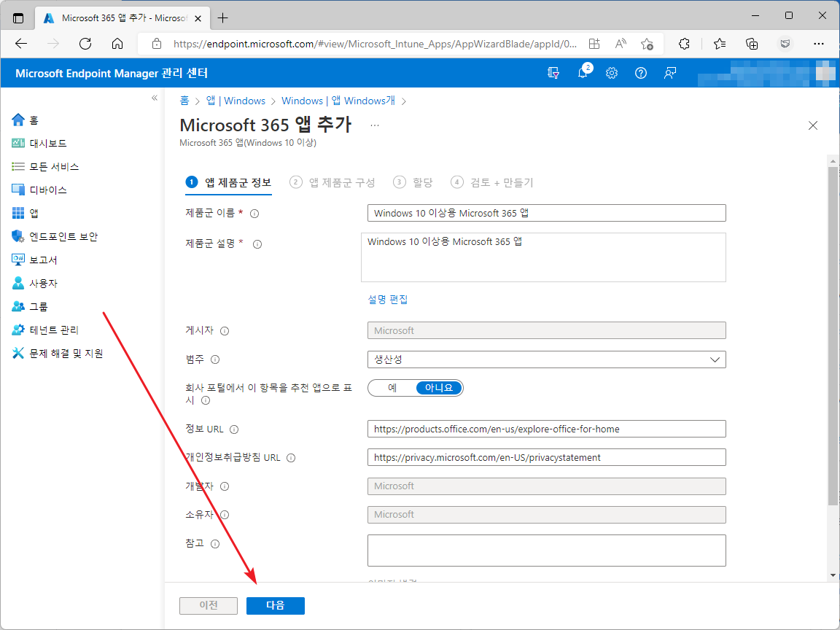The width and height of the screenshot is (840, 630).
Task: Click info icon next to 개발자
Action: coord(225,486)
